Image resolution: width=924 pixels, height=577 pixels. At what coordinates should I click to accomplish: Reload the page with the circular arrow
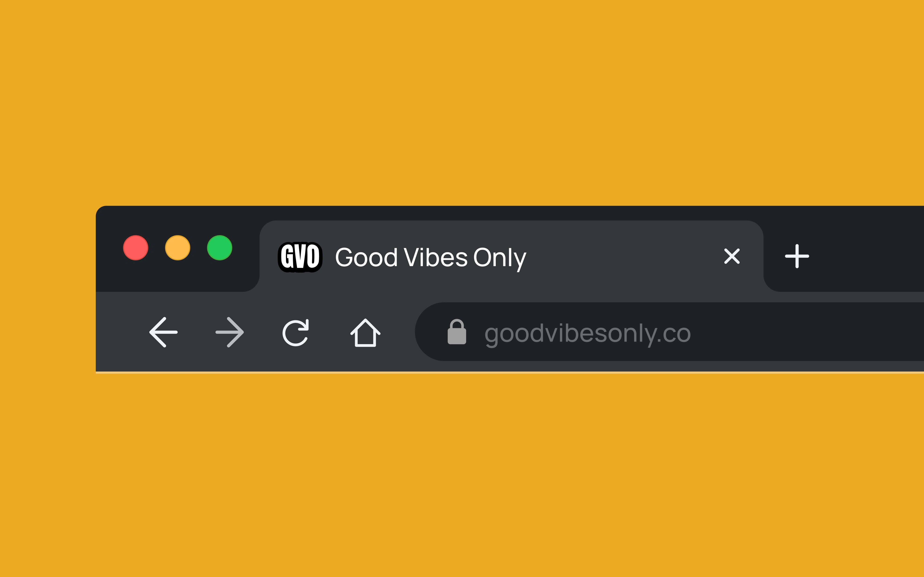click(x=295, y=332)
